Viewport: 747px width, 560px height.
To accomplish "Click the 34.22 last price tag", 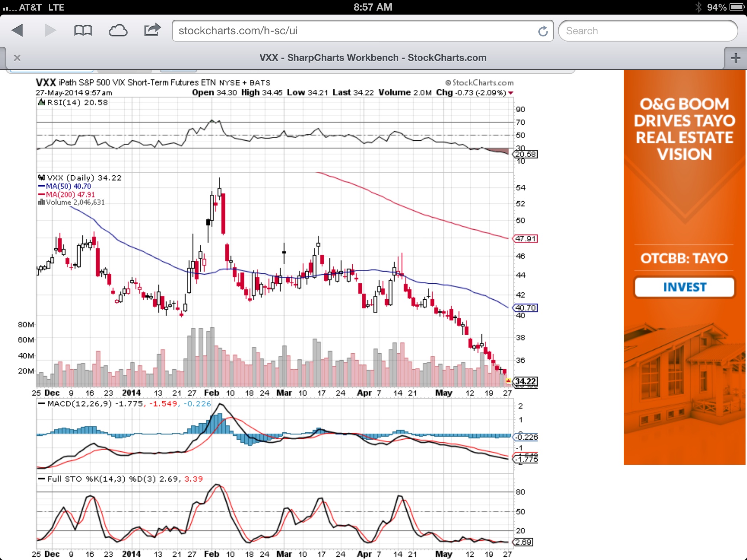I will 525,381.
